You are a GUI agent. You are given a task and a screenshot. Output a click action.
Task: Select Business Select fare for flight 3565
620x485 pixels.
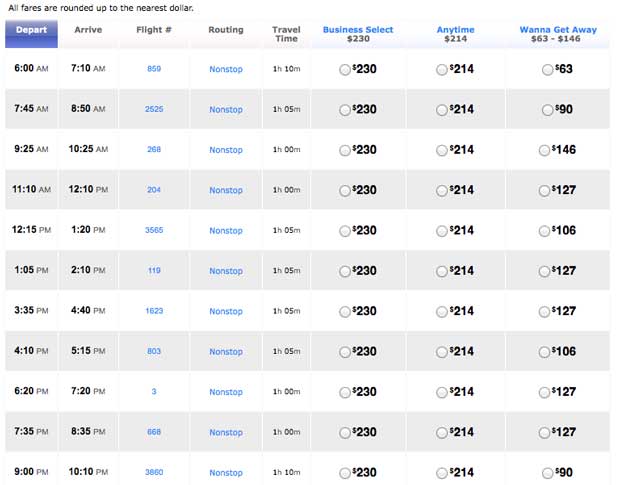[345, 231]
